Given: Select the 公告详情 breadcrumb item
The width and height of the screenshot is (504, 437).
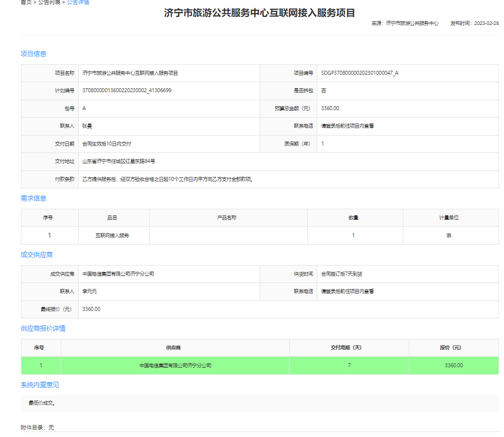Looking at the screenshot, I should point(78,2).
